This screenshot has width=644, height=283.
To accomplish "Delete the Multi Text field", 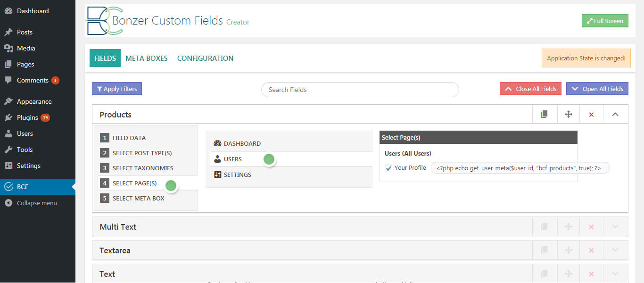I will point(592,226).
